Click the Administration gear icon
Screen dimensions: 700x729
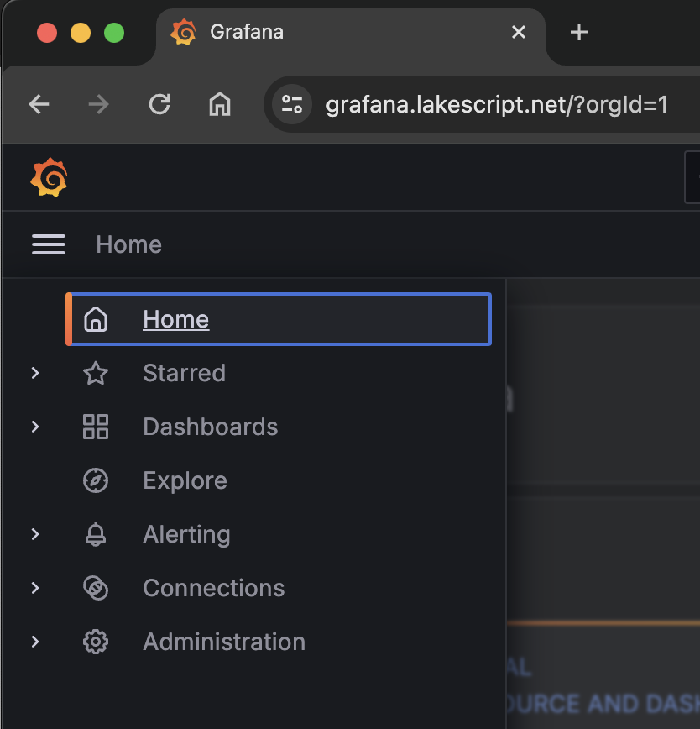[96, 642]
